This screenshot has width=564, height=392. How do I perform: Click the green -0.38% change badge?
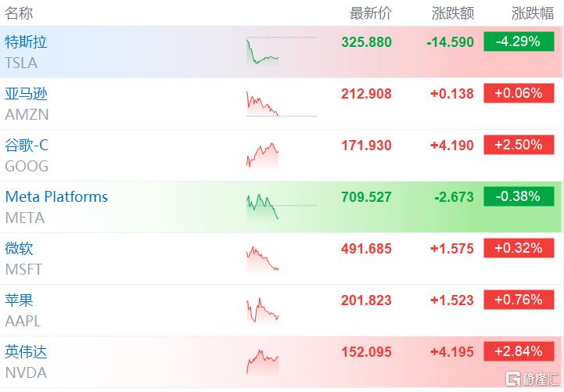point(519,196)
